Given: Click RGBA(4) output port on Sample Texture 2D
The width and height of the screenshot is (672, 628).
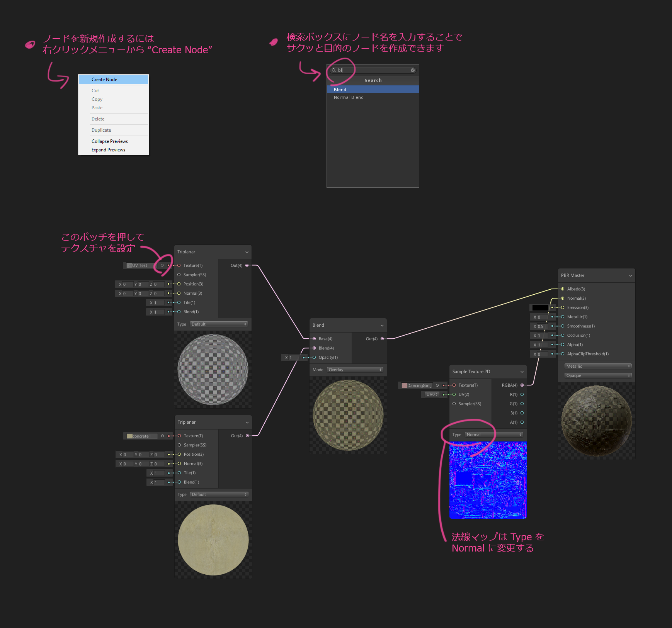Looking at the screenshot, I should [522, 385].
